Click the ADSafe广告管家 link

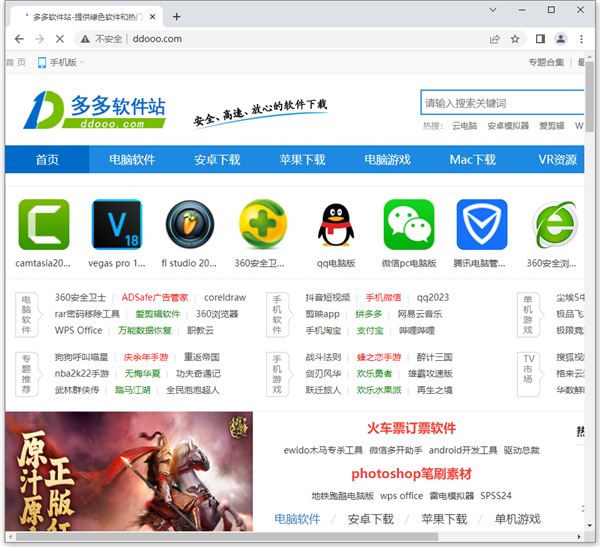tap(155, 297)
